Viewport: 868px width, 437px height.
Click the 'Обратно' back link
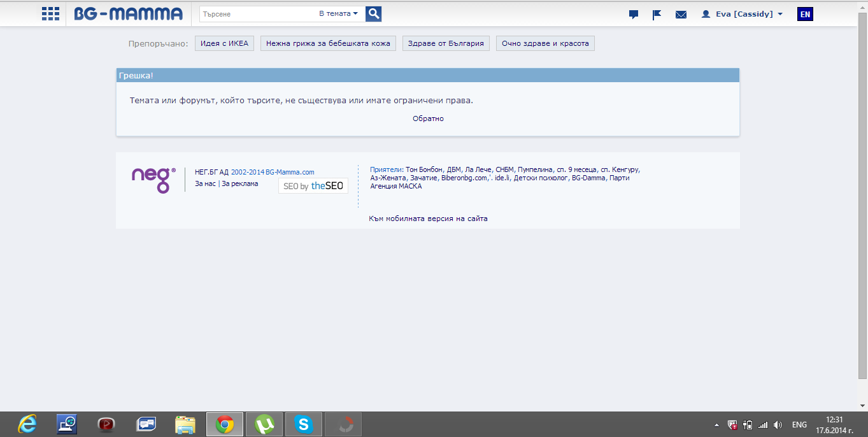[428, 118]
